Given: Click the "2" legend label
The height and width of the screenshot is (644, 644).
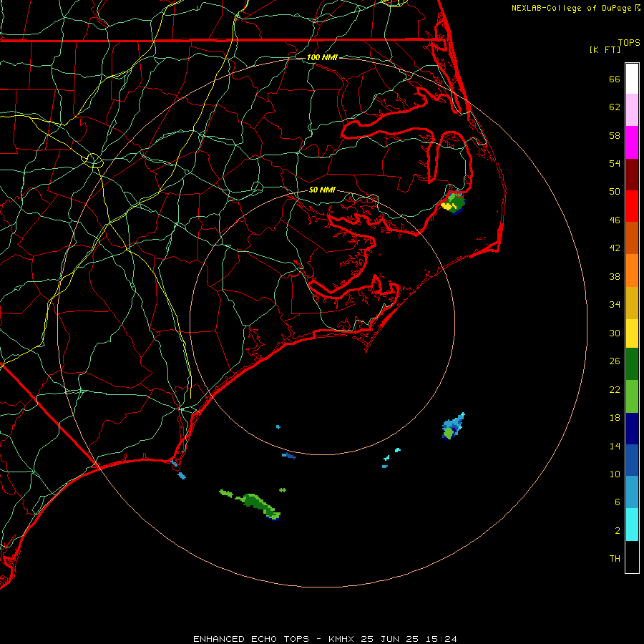Looking at the screenshot, I should [x=618, y=531].
